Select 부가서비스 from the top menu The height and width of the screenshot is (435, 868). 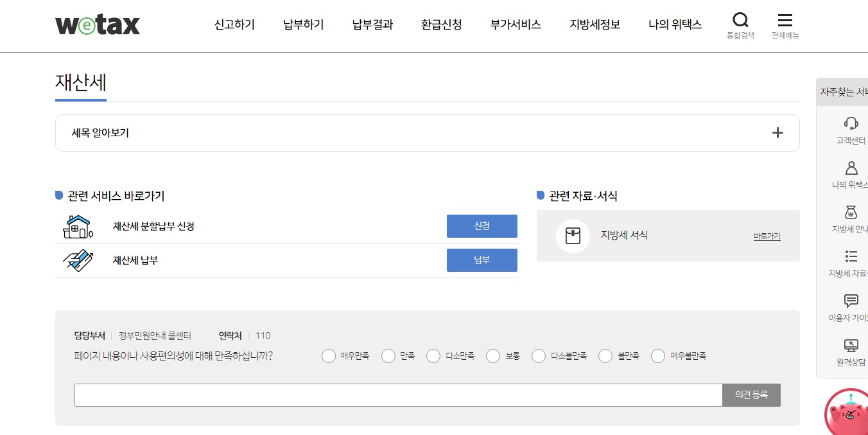515,24
